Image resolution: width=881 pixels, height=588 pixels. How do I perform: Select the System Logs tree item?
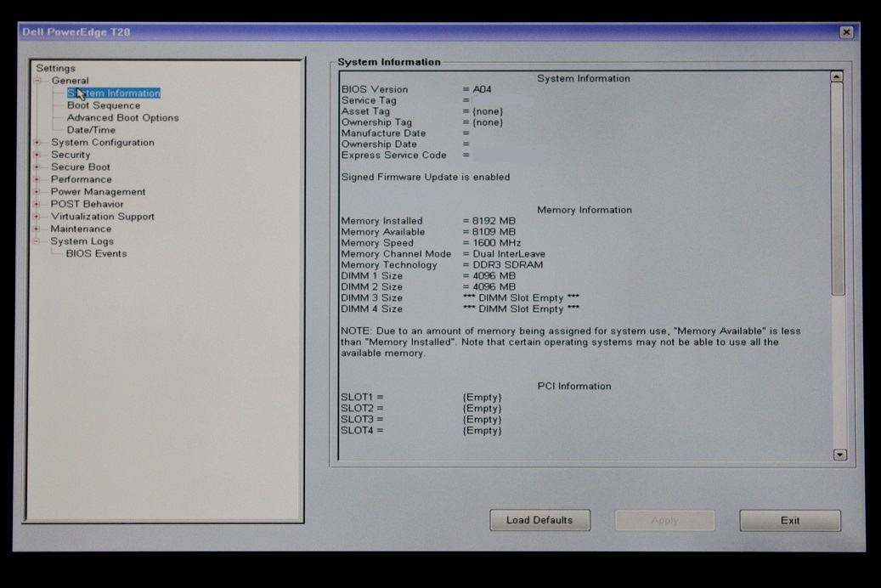tap(82, 241)
